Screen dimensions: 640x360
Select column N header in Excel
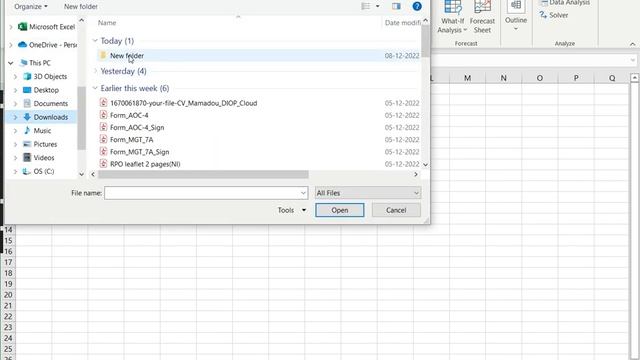(504, 78)
